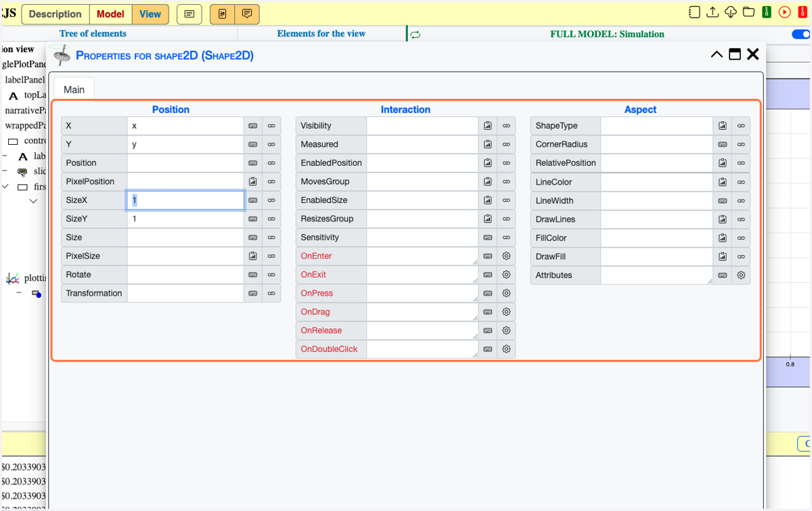Open editor icon for CornerRadius property
Viewport: 812px width, 511px height.
coord(723,144)
